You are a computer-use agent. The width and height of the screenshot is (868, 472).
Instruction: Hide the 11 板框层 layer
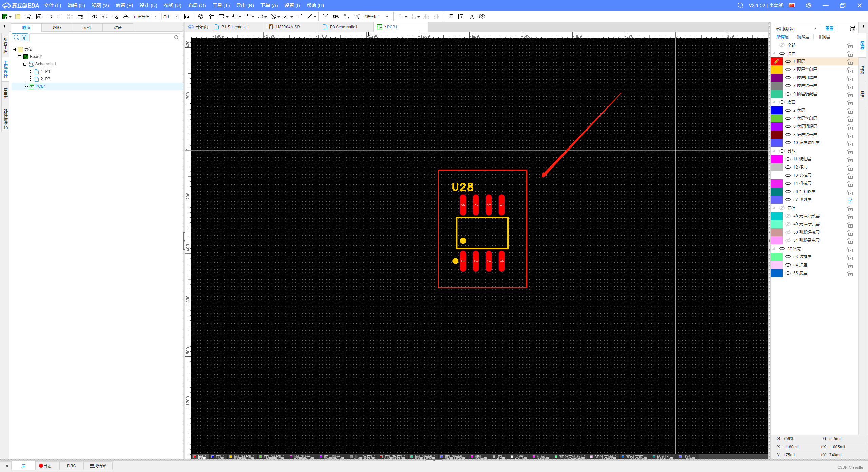[x=788, y=159]
